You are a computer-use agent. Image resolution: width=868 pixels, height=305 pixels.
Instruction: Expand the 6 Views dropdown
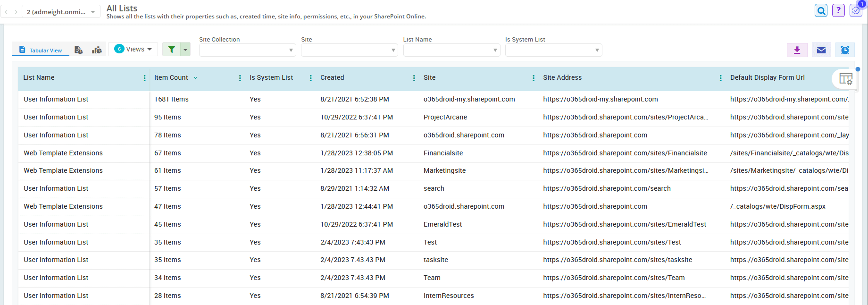coord(133,49)
